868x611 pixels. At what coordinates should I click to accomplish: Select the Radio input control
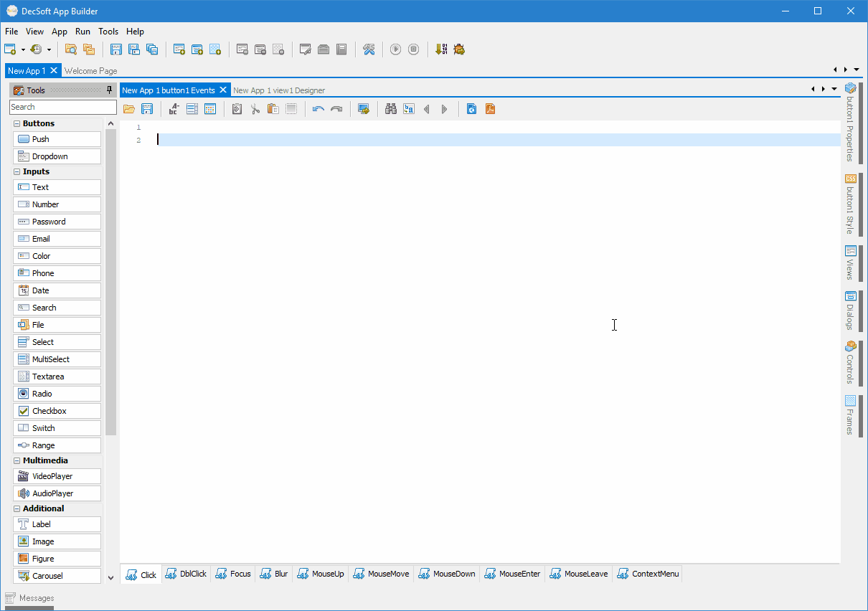click(x=57, y=394)
